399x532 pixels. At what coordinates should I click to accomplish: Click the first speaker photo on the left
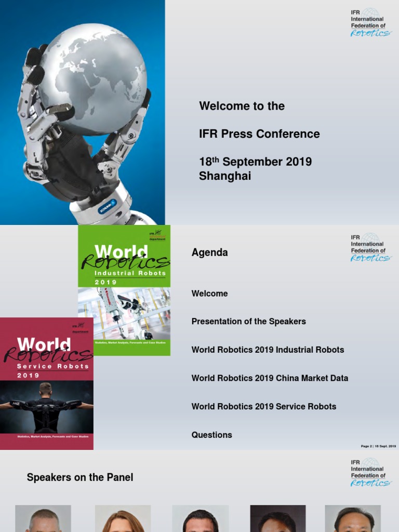click(x=43, y=518)
